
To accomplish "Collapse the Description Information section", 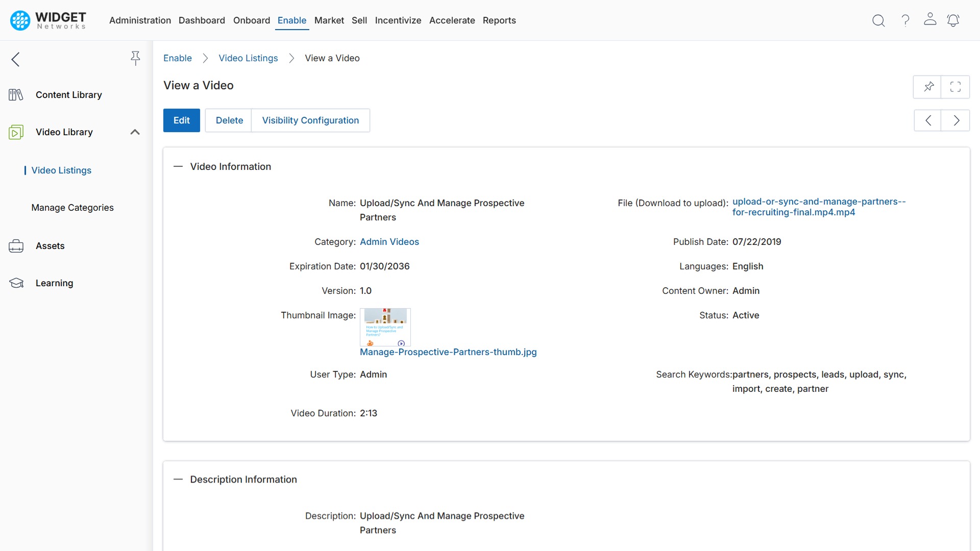I will click(x=178, y=480).
